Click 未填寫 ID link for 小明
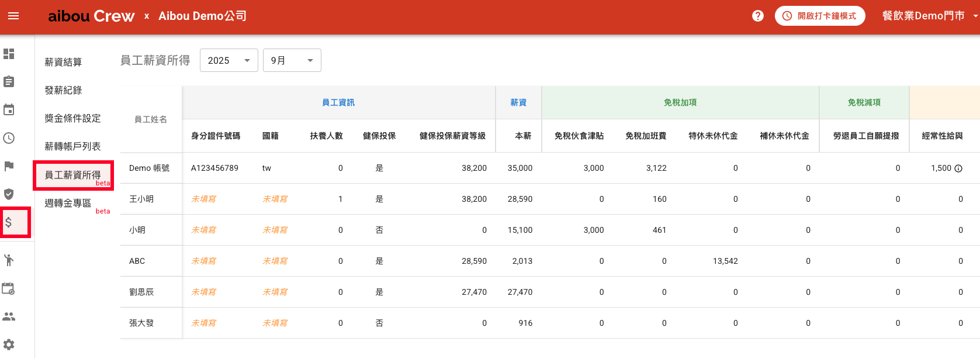980x358 pixels. [x=203, y=230]
